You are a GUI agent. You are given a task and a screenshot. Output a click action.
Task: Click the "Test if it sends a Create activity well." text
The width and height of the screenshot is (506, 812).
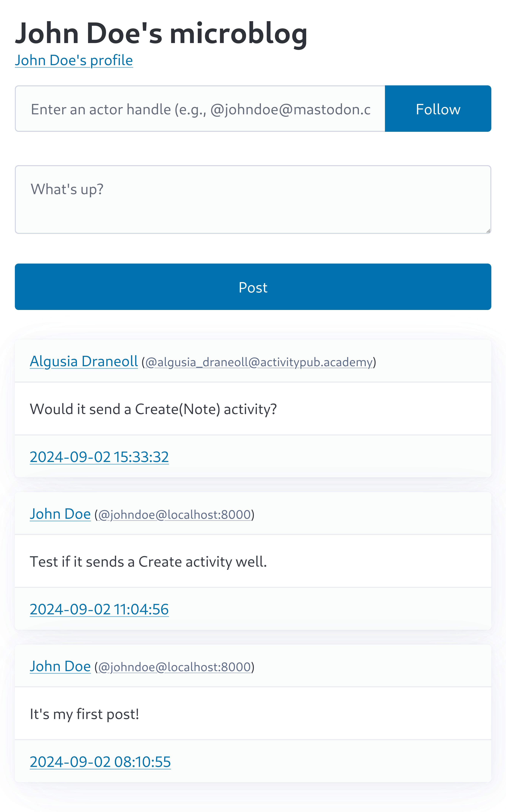[148, 561]
